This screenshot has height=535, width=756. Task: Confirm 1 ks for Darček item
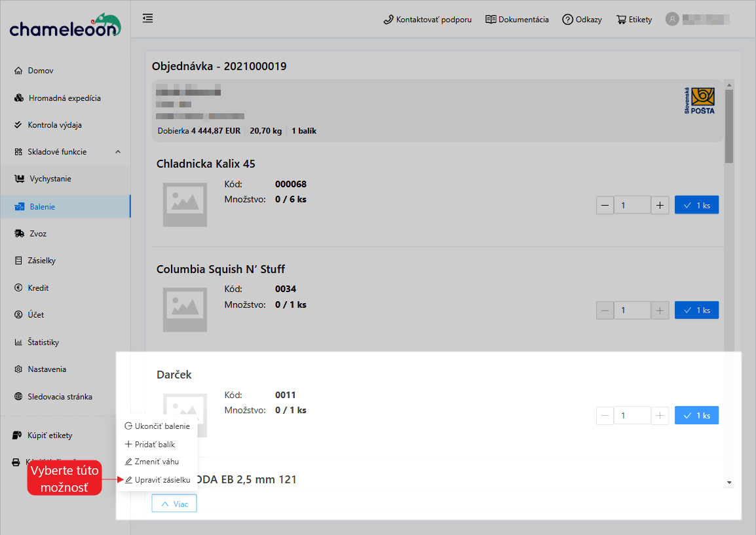(x=696, y=416)
